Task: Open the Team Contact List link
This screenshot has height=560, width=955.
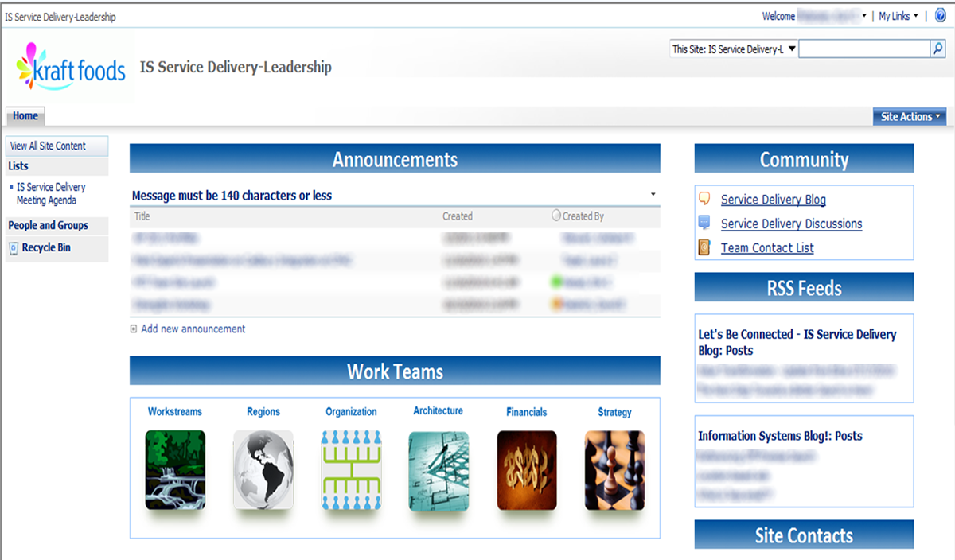Action: [x=767, y=247]
